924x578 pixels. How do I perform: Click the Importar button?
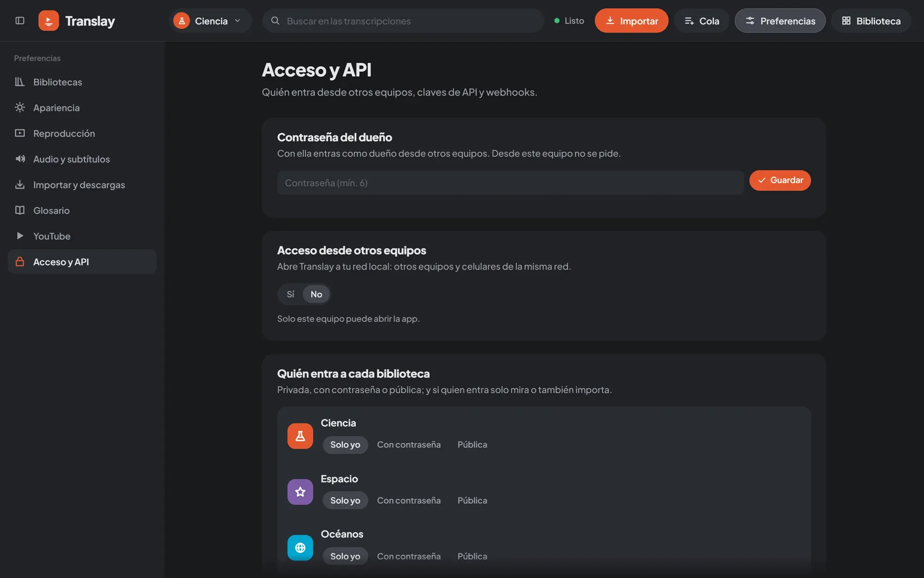point(632,21)
